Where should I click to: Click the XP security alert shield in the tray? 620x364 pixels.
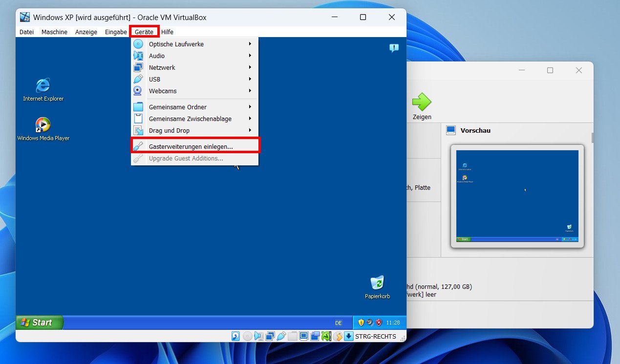tap(378, 322)
